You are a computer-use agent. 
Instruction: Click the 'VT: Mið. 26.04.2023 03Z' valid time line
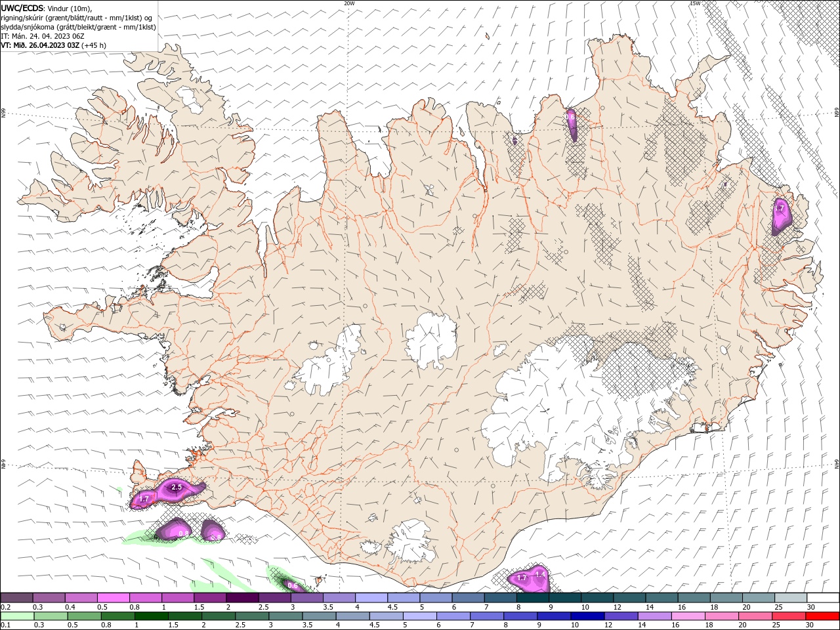tap(53, 45)
